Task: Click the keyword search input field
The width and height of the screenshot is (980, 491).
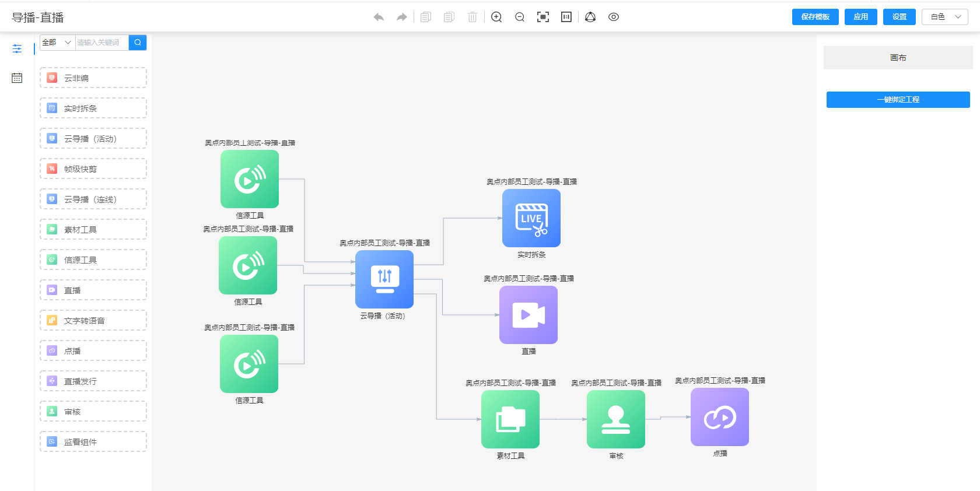Action: point(102,43)
